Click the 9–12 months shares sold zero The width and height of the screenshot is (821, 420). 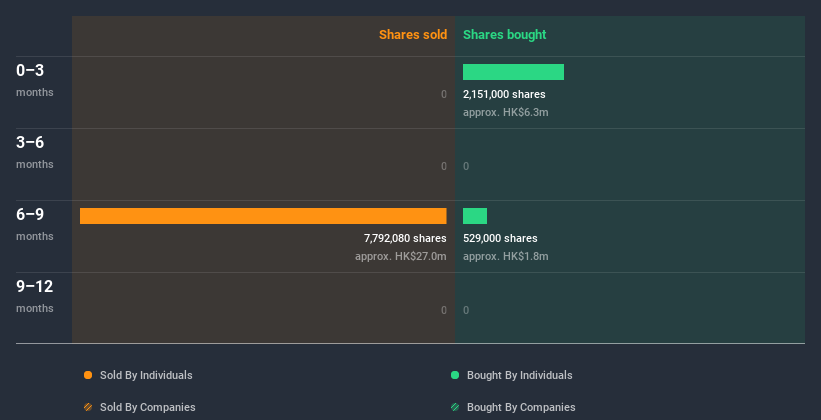[444, 310]
